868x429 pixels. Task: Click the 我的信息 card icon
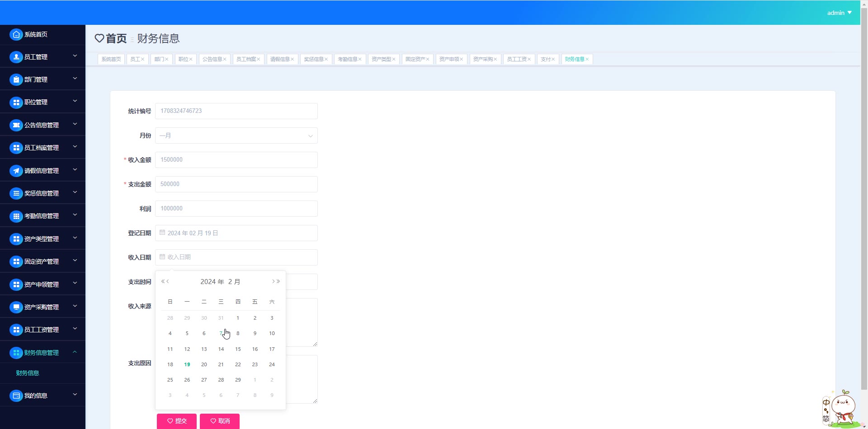(x=16, y=396)
